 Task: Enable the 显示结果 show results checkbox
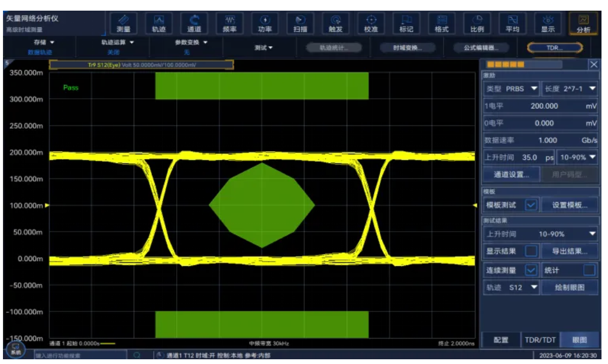point(531,251)
